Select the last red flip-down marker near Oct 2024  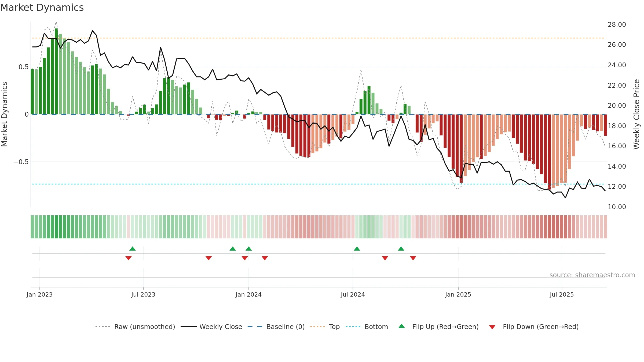[x=413, y=258]
